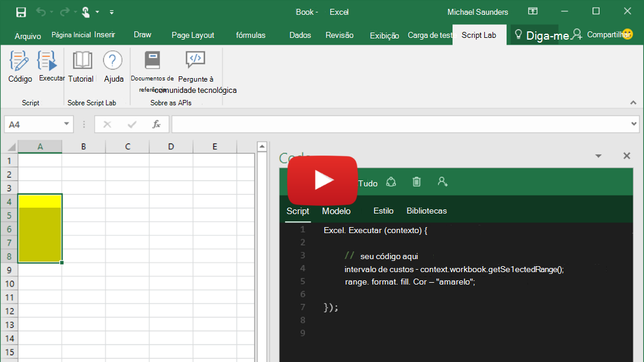Image resolution: width=644 pixels, height=362 pixels.
Task: Click the share icon in the Code pane
Action: [x=391, y=182]
